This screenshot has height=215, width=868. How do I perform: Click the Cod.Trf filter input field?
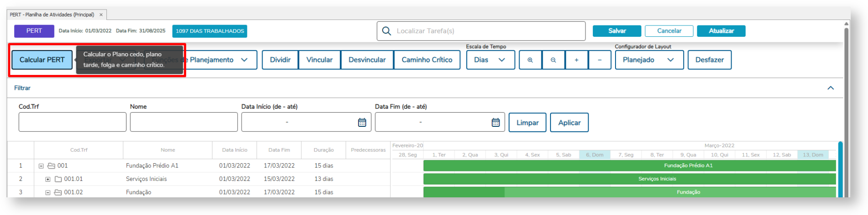[72, 122]
